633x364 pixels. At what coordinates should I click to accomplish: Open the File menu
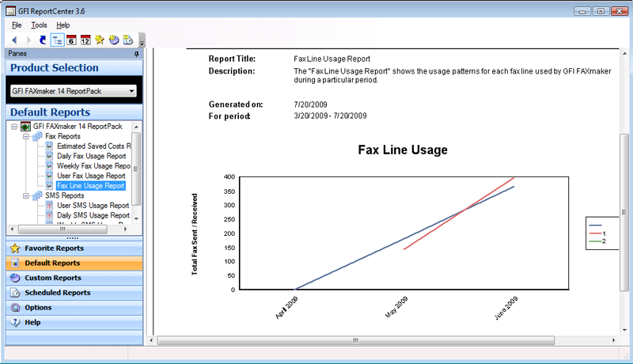[x=17, y=25]
